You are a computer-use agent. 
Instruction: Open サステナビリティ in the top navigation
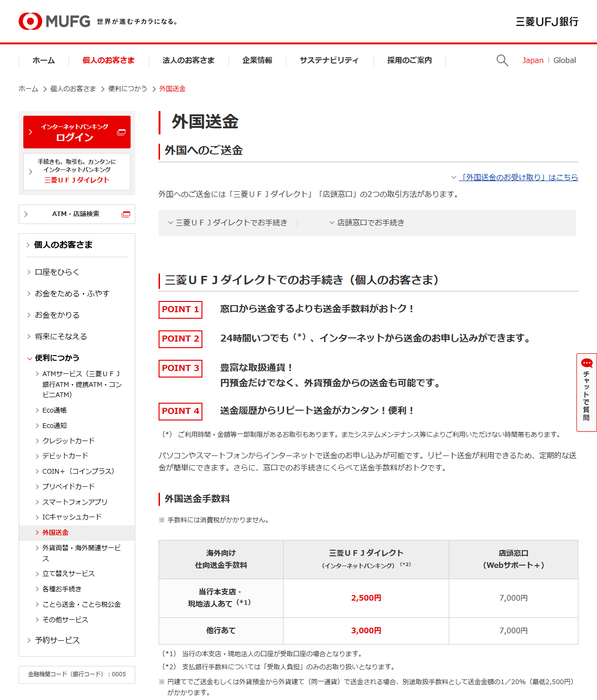[x=329, y=61]
